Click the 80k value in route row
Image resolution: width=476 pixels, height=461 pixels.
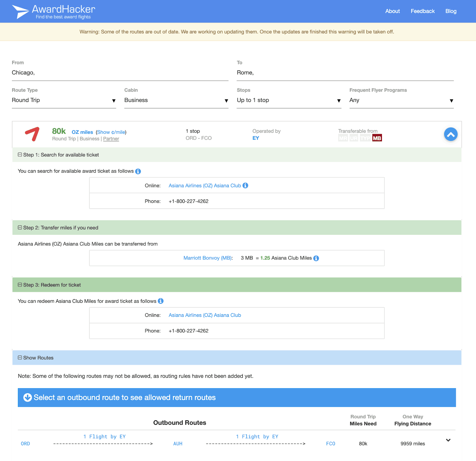[x=363, y=444]
